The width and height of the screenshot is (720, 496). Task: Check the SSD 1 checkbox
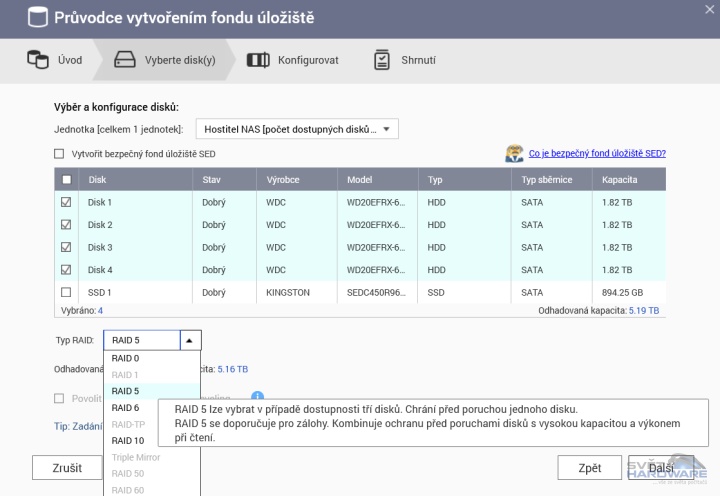pyautogui.click(x=67, y=292)
